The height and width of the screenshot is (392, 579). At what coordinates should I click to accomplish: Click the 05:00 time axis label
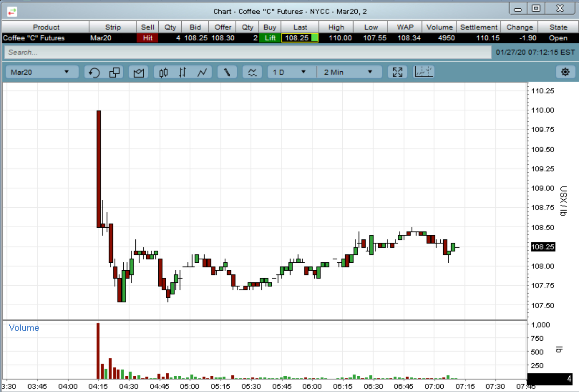[190, 386]
